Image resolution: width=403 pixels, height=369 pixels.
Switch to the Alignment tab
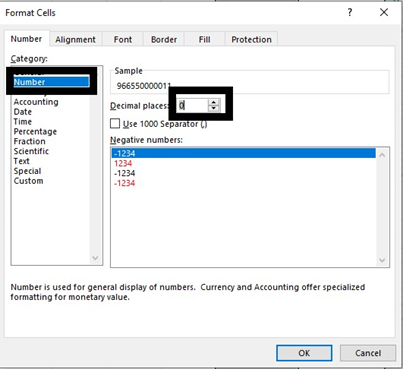76,40
